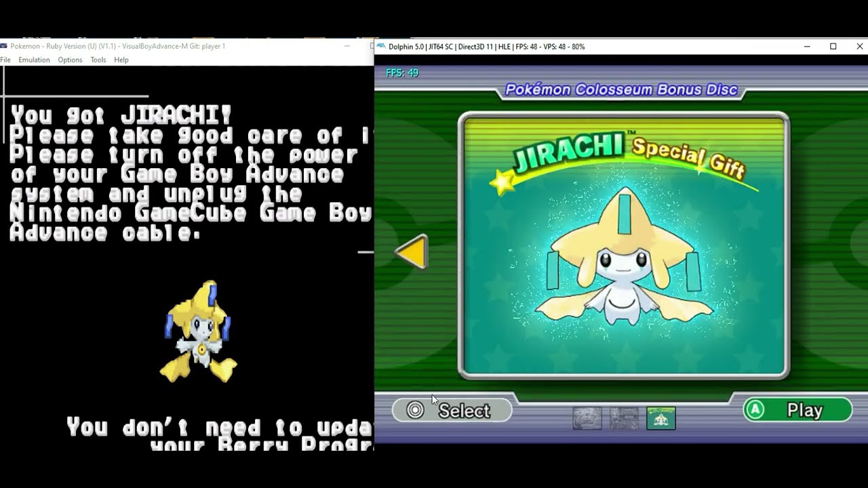Image resolution: width=868 pixels, height=488 pixels.
Task: Click the yellow left arrow on Bonus Disc
Action: [x=412, y=252]
